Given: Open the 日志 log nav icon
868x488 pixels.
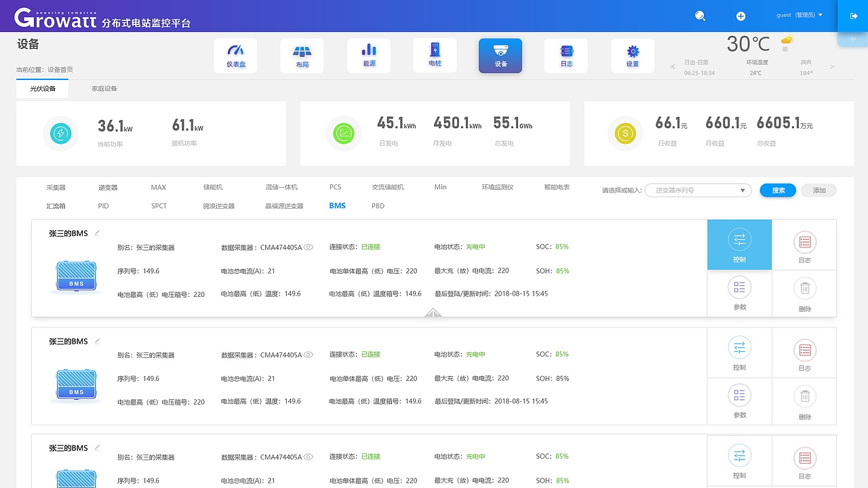Looking at the screenshot, I should [x=566, y=56].
